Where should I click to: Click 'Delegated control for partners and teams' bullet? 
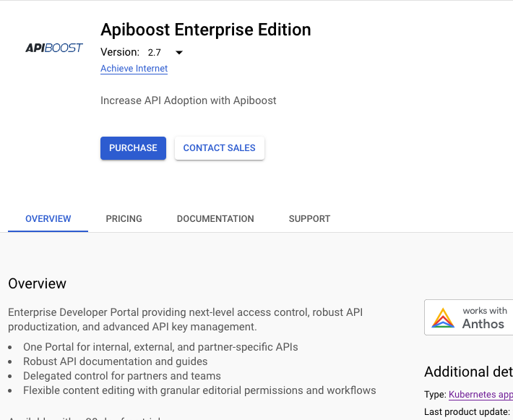[x=121, y=376]
